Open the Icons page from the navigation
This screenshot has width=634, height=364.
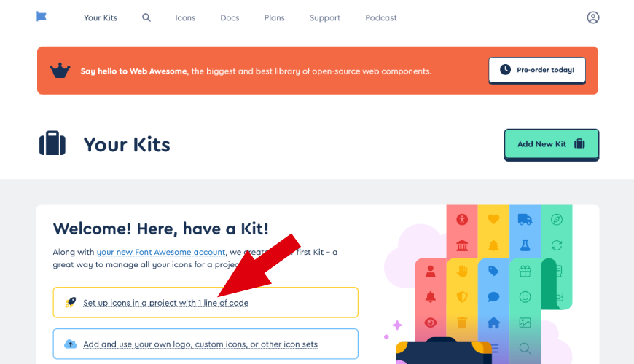pyautogui.click(x=185, y=17)
